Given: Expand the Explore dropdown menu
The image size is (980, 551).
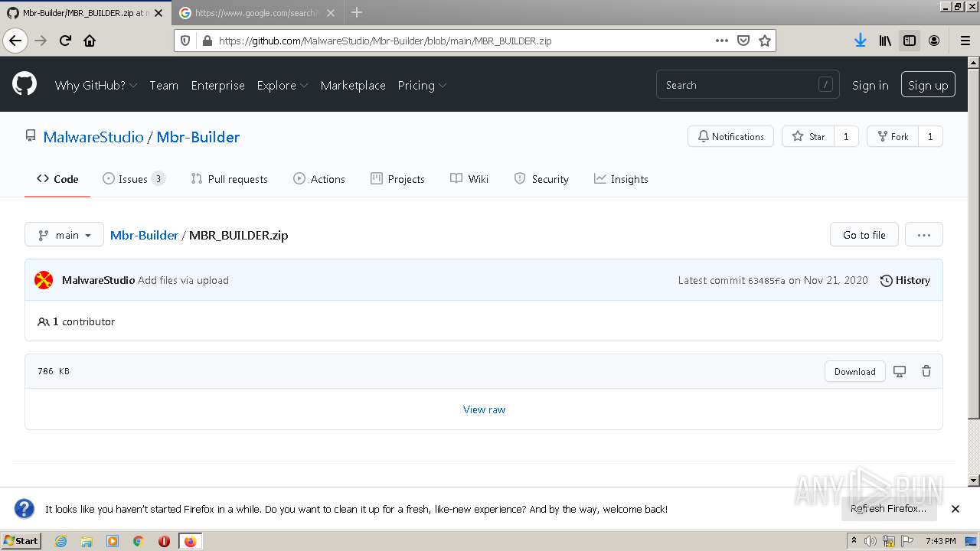Looking at the screenshot, I should (283, 85).
